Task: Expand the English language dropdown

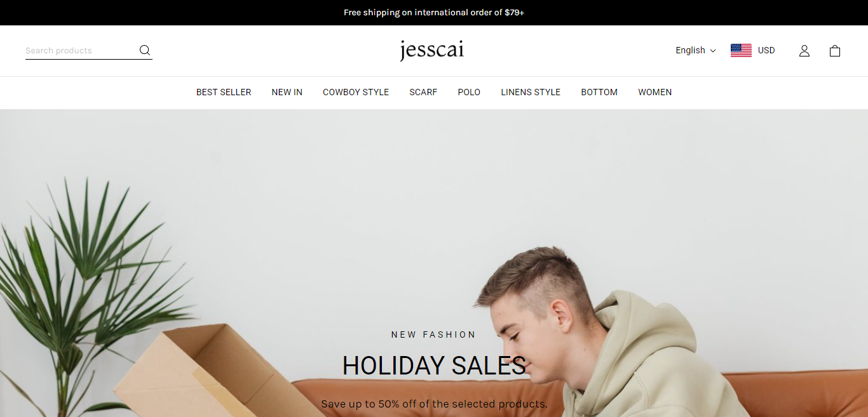Action: (x=696, y=50)
